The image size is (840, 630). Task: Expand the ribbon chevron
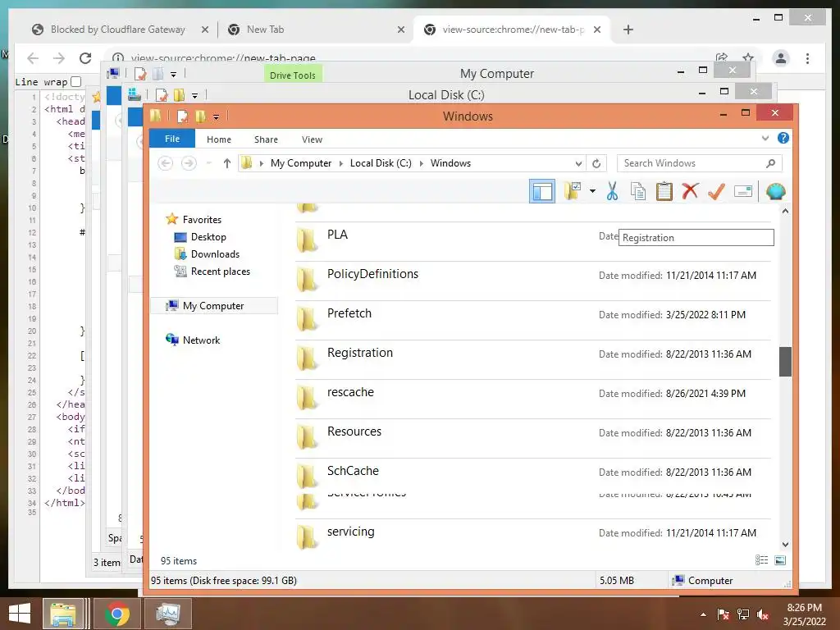(x=765, y=138)
